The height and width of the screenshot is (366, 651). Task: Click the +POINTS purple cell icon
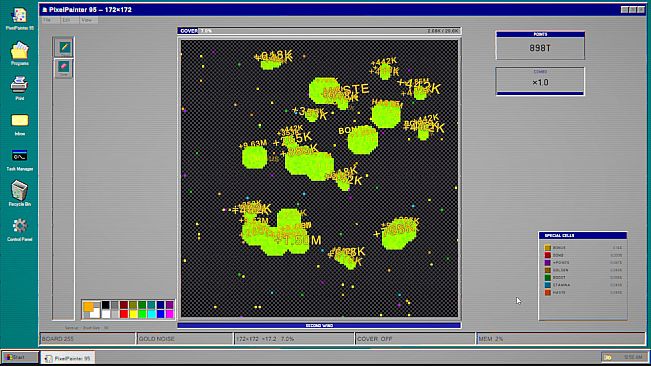(x=548, y=263)
